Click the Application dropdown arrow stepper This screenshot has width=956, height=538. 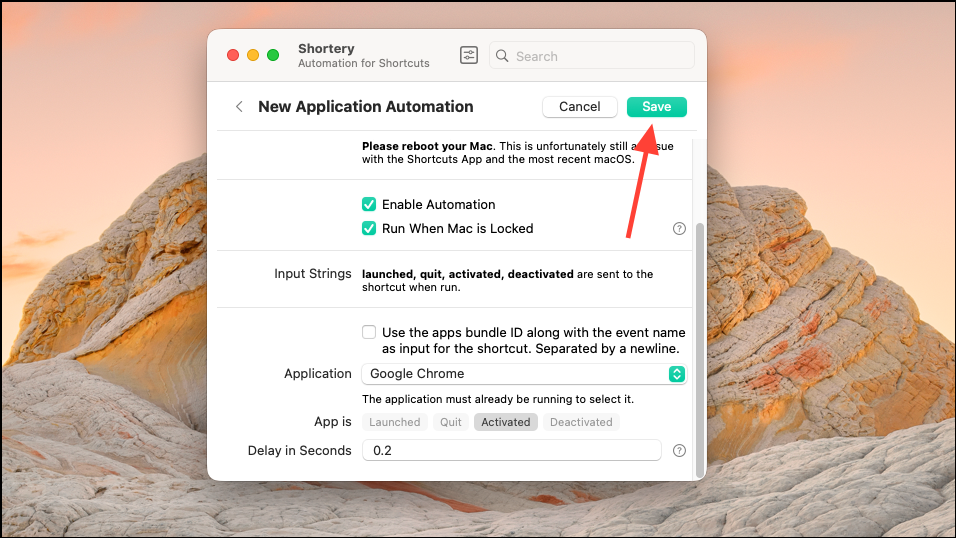click(677, 374)
